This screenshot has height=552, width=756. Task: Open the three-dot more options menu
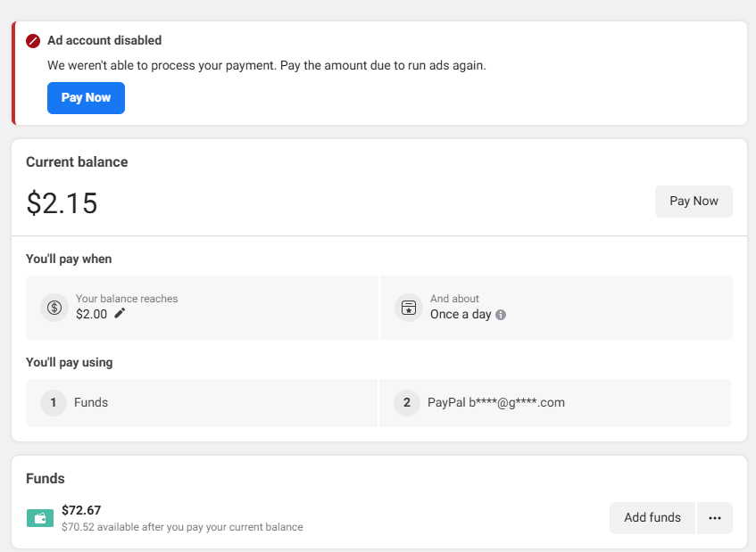[x=715, y=518]
